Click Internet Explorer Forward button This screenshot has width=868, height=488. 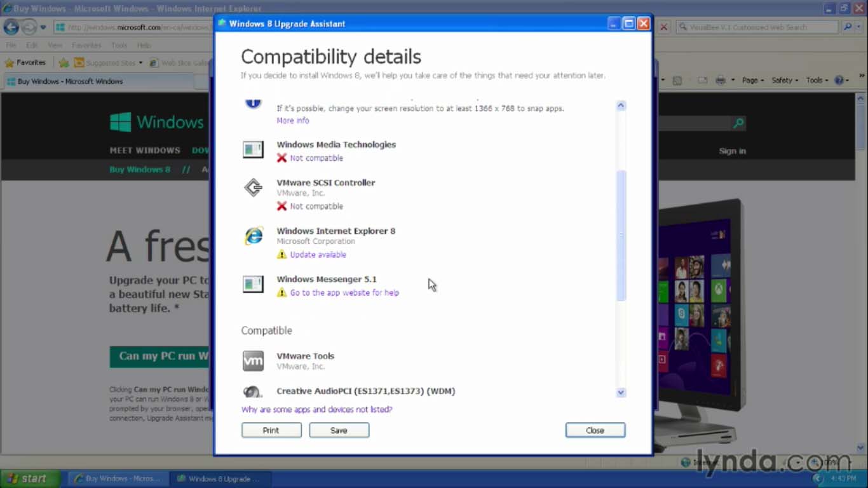29,27
